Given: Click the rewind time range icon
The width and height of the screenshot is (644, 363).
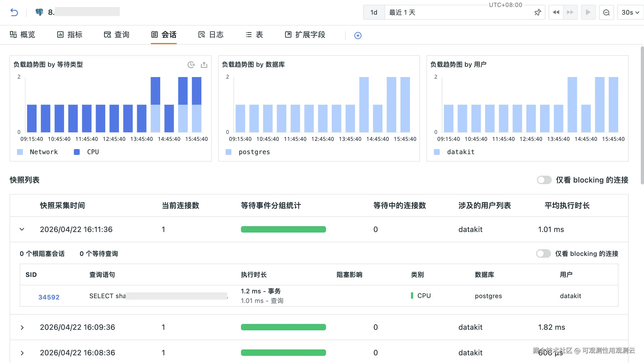Looking at the screenshot, I should point(556,12).
